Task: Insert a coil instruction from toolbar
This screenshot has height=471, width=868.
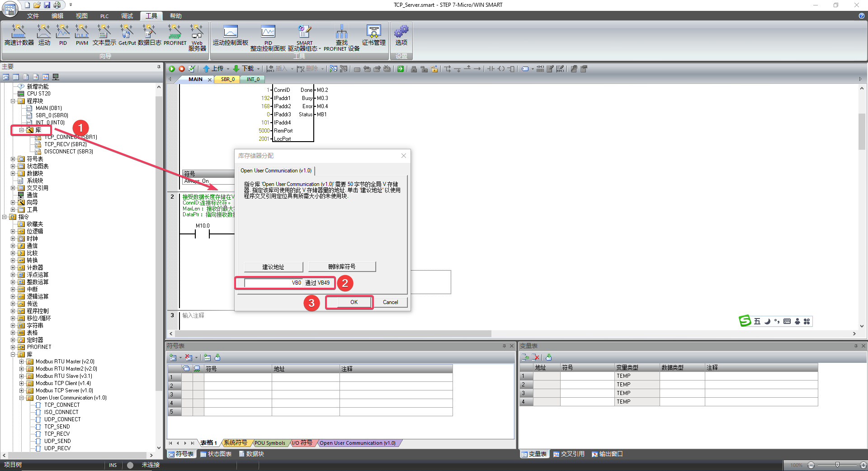Action: [x=501, y=69]
